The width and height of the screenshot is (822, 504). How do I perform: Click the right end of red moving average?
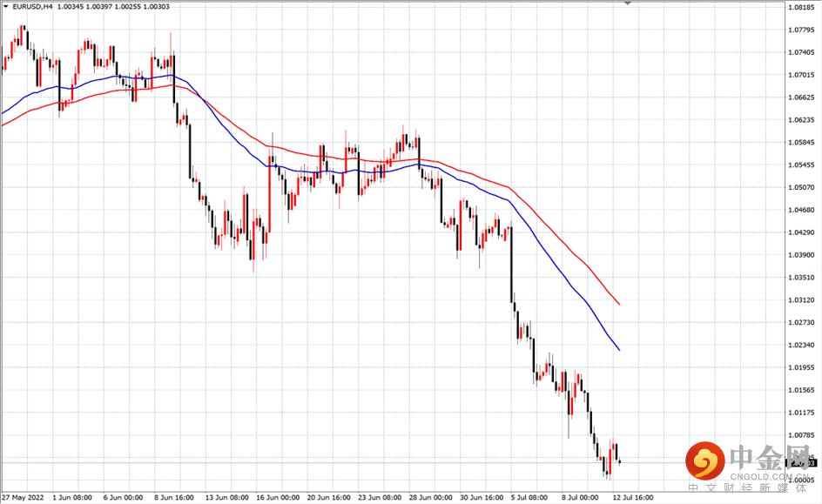point(619,304)
